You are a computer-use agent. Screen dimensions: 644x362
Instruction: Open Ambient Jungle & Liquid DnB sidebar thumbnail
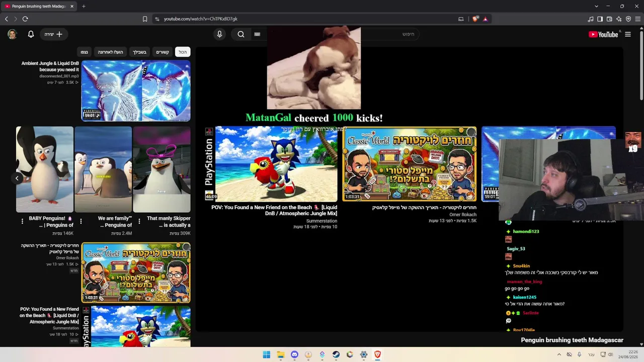(x=136, y=91)
